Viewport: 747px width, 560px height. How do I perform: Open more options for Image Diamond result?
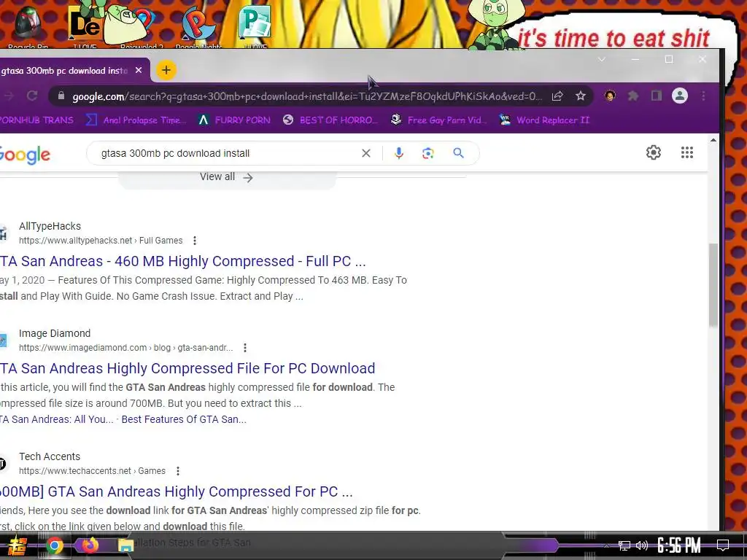[x=245, y=348]
